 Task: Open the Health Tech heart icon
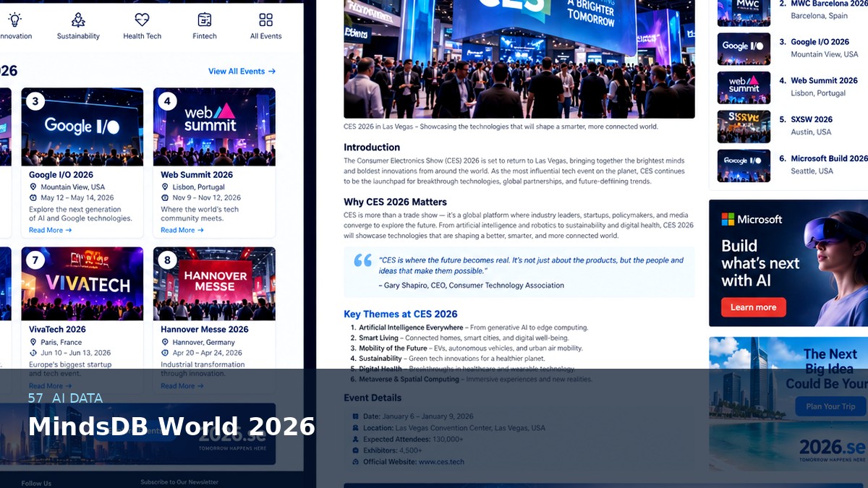pyautogui.click(x=142, y=20)
